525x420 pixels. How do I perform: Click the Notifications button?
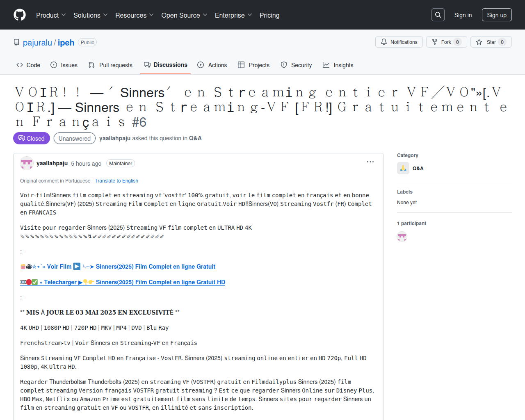pos(399,42)
